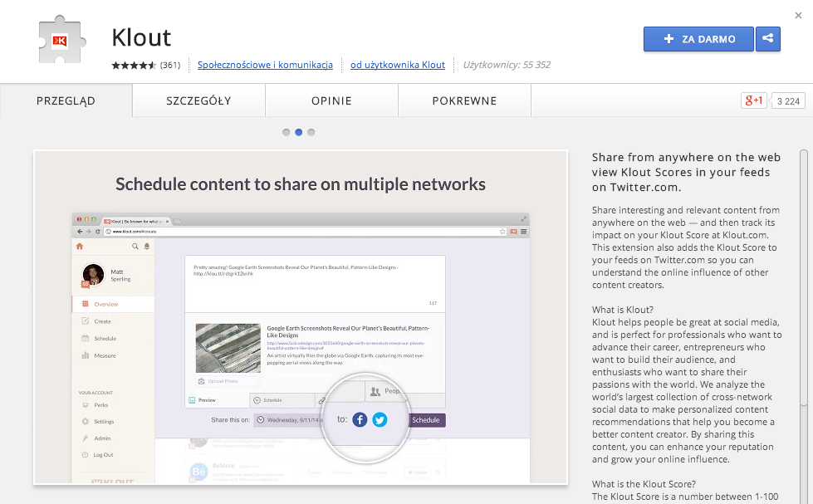Click the magnifier search icon in screenshot
Screen dimensions: 813x504
pos(135,247)
